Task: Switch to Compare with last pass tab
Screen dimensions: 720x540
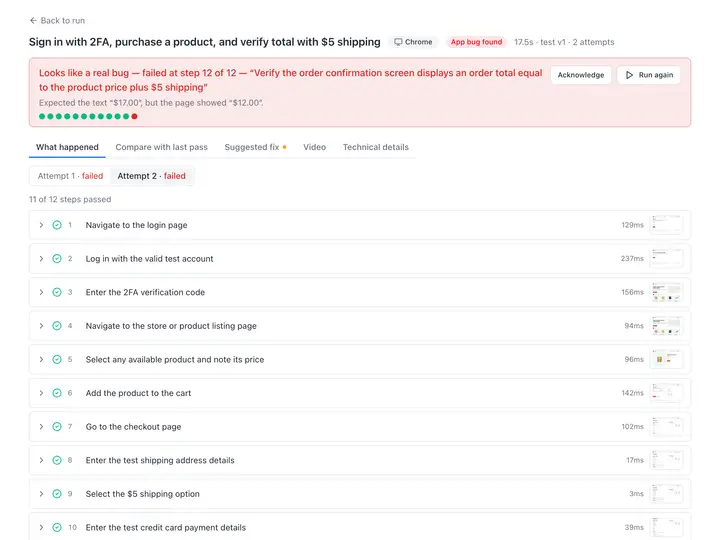Action: (x=161, y=147)
